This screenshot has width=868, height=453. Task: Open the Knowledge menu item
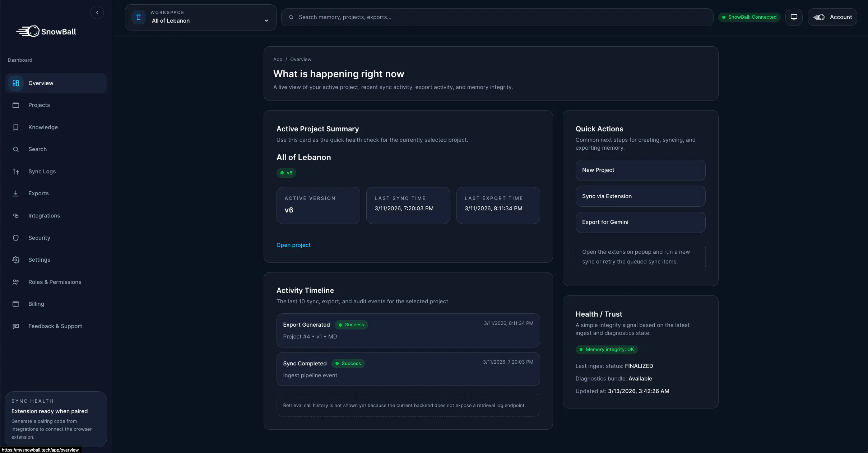click(x=56, y=127)
